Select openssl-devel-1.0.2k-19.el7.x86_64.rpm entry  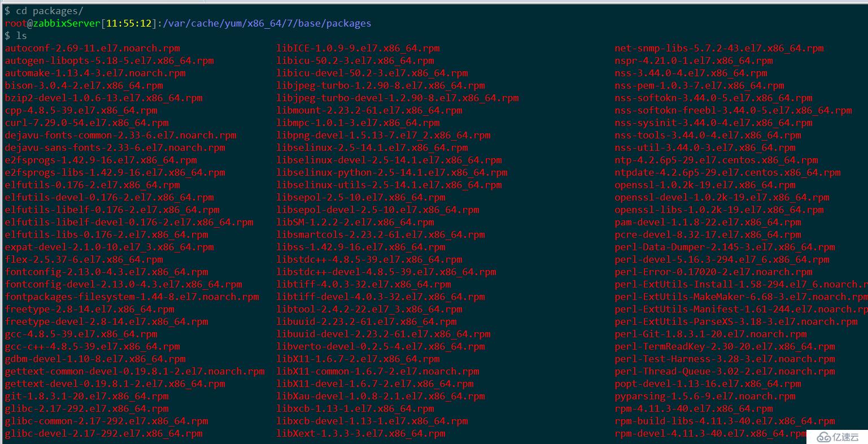pos(722,198)
